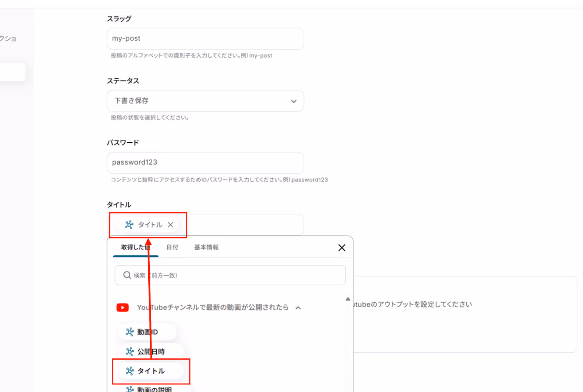Switch to the 取得した値 tab
The image size is (583, 392).
coord(136,247)
